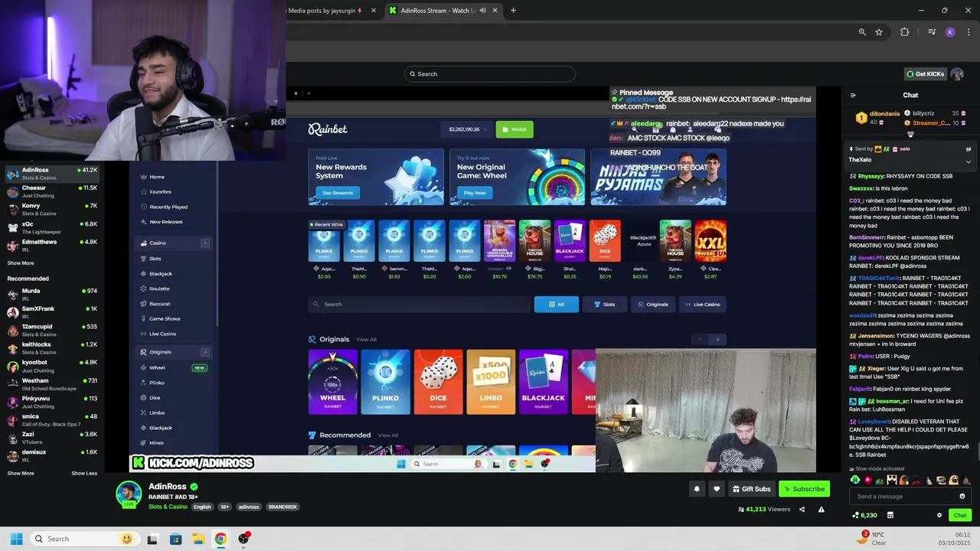Click the bookmark star in address bar
This screenshot has height=551, width=980.
point(879,32)
